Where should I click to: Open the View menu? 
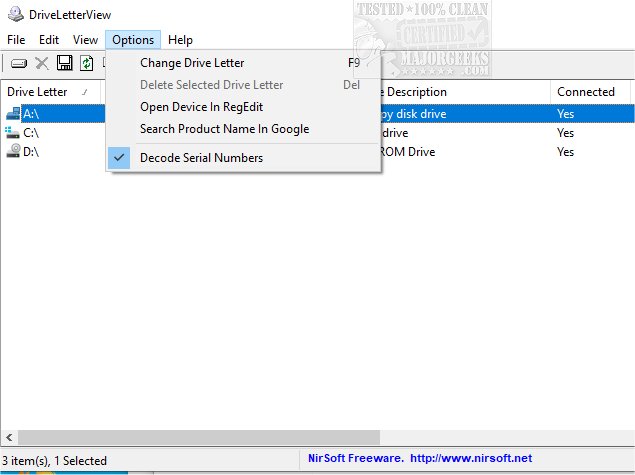click(x=85, y=40)
